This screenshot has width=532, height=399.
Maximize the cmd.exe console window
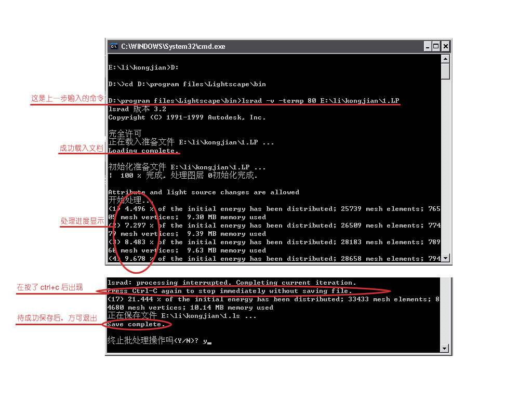point(436,46)
